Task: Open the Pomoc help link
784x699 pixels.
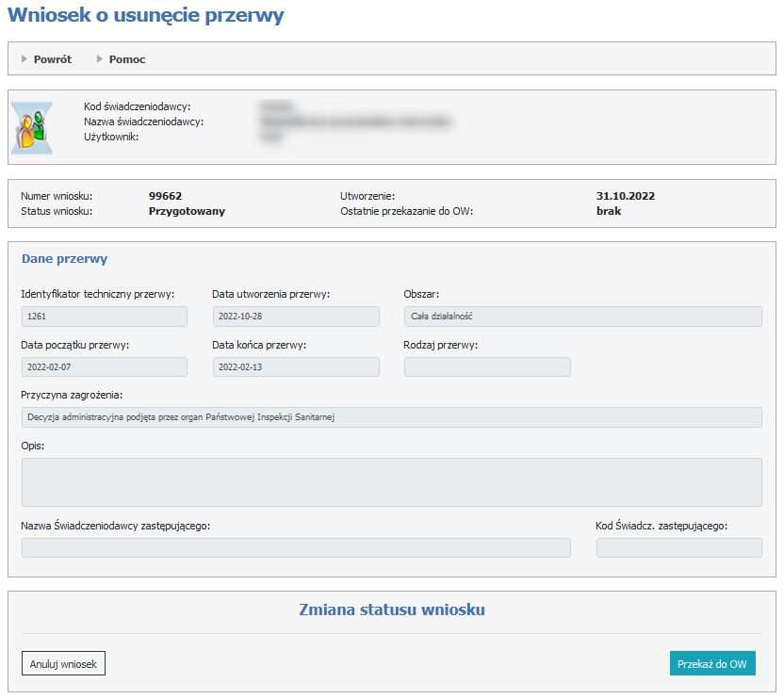Action: click(127, 59)
